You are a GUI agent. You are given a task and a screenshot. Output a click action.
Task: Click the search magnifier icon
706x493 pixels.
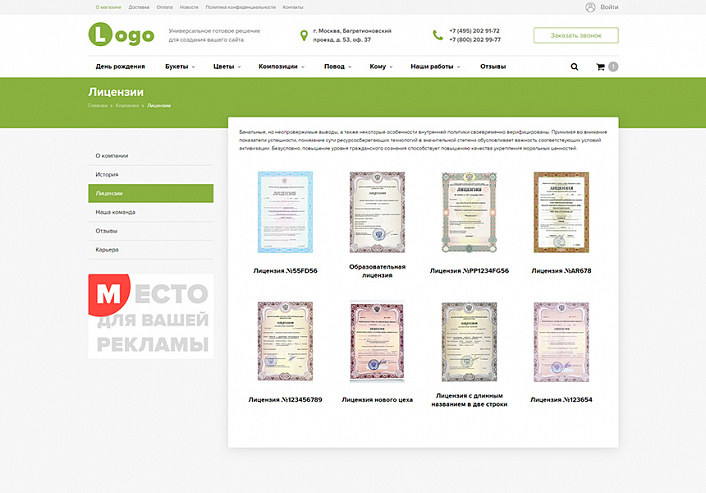point(574,67)
